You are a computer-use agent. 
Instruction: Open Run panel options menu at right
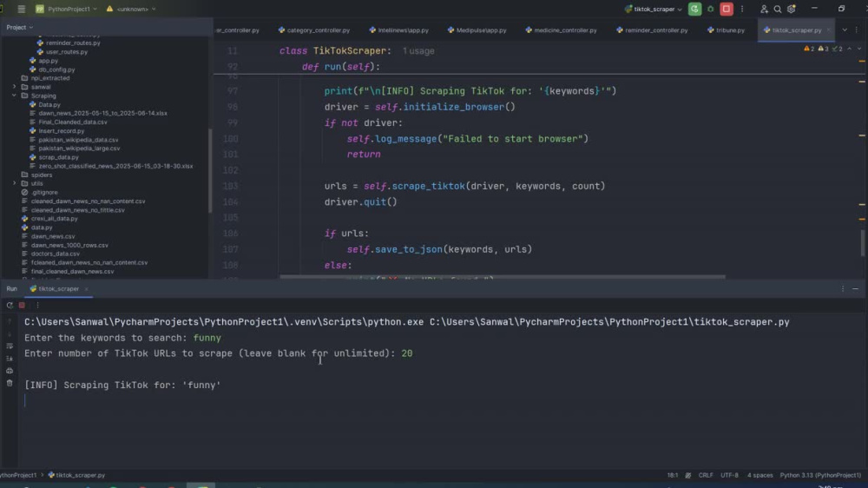(843, 288)
